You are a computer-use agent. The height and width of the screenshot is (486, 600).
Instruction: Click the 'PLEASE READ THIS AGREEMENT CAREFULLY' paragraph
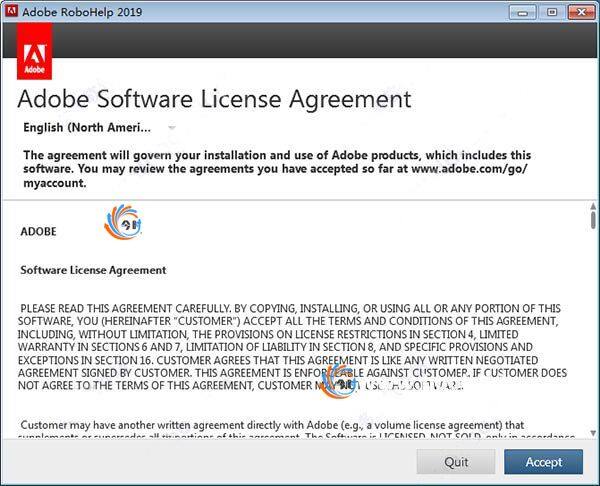click(x=292, y=347)
